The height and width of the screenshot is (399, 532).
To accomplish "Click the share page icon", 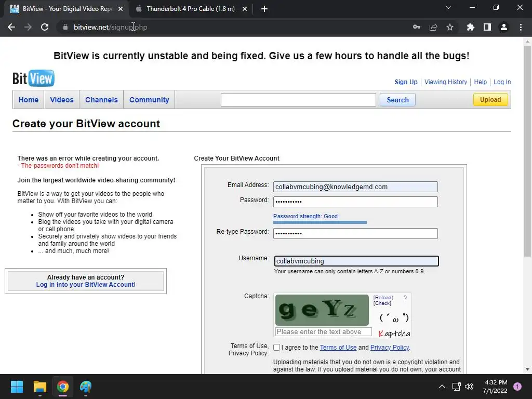I will [x=433, y=27].
